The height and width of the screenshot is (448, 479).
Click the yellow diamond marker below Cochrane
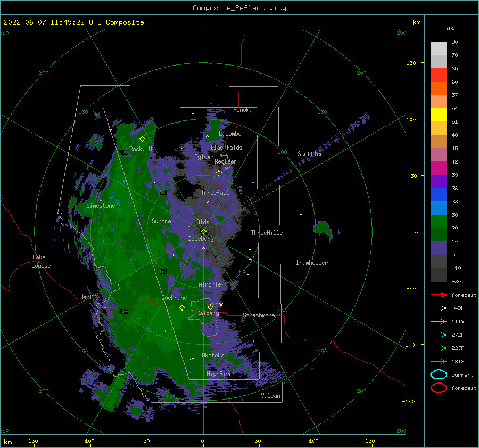[182, 308]
